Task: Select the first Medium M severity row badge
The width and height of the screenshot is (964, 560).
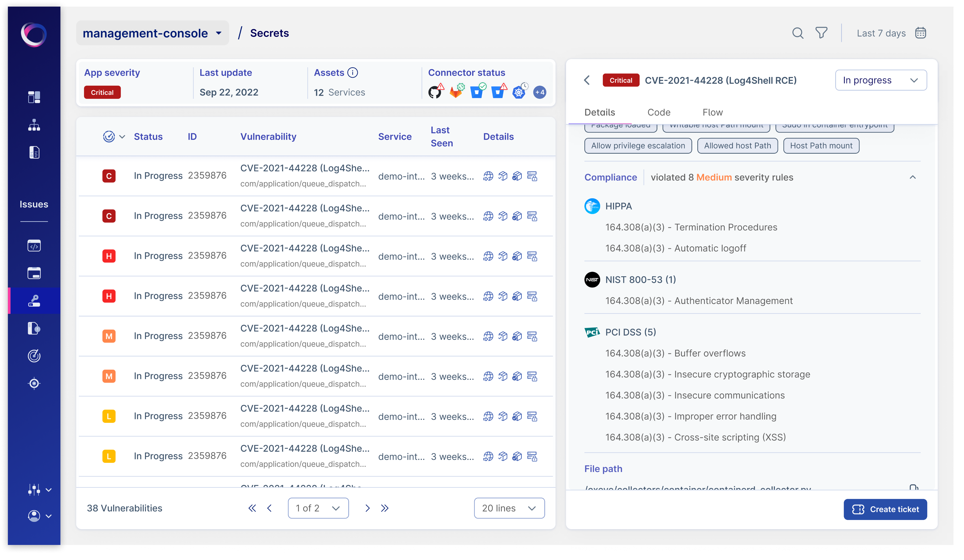Action: pyautogui.click(x=109, y=336)
